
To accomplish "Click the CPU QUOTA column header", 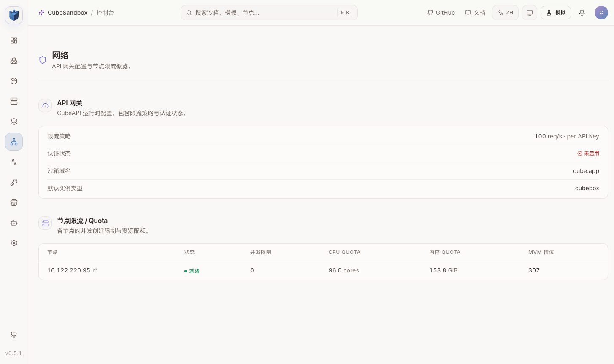I will pos(345,252).
